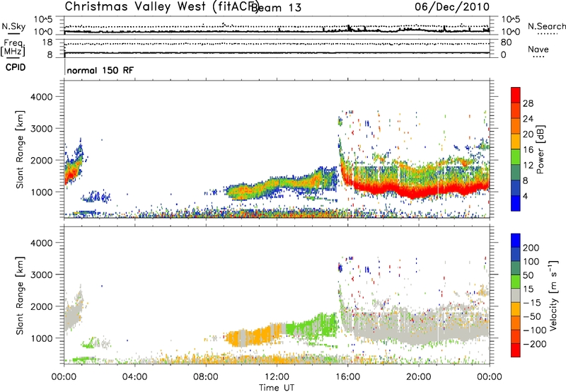Viewport: 566px width, 392px height.
Task: Pick the bright blue bottom Power colorbar segment
Action: pos(516,204)
